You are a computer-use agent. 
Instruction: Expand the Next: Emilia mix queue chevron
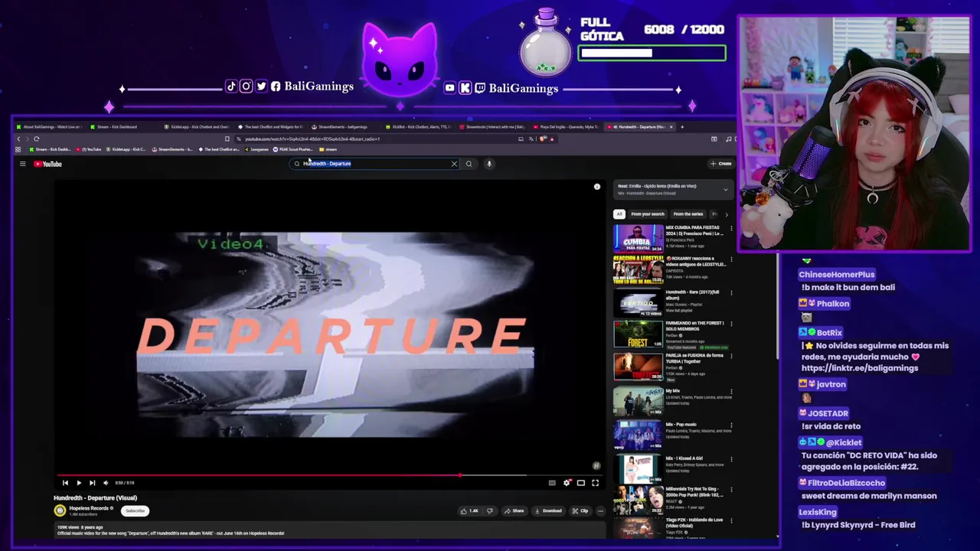726,189
